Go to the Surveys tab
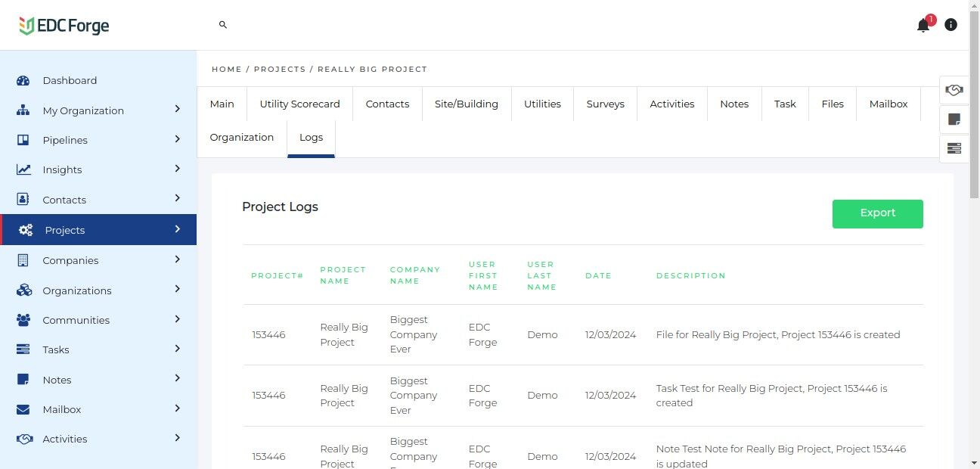The height and width of the screenshot is (469, 980). point(606,104)
